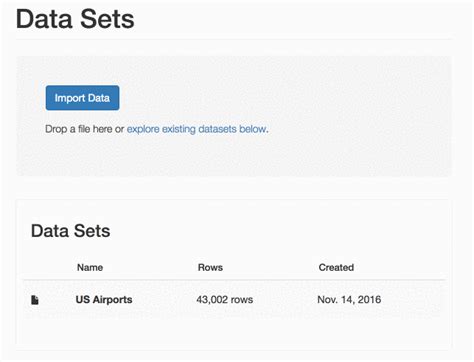474x362 pixels.
Task: Click the divider line under the page title
Action: [234, 39]
